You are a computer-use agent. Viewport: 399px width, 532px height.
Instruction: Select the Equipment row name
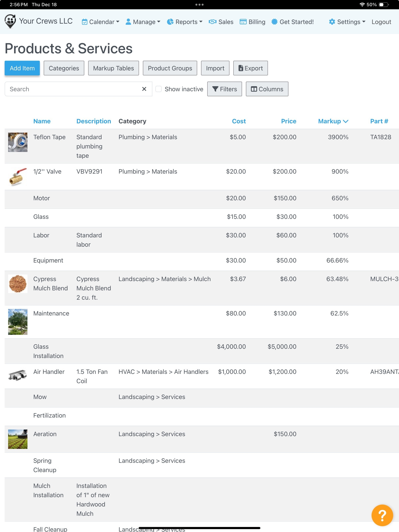point(48,260)
